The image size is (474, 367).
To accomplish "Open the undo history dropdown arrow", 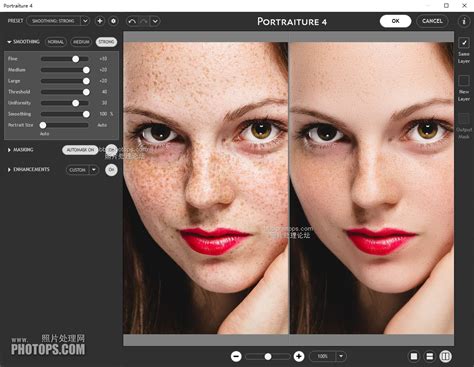I will click(x=155, y=21).
